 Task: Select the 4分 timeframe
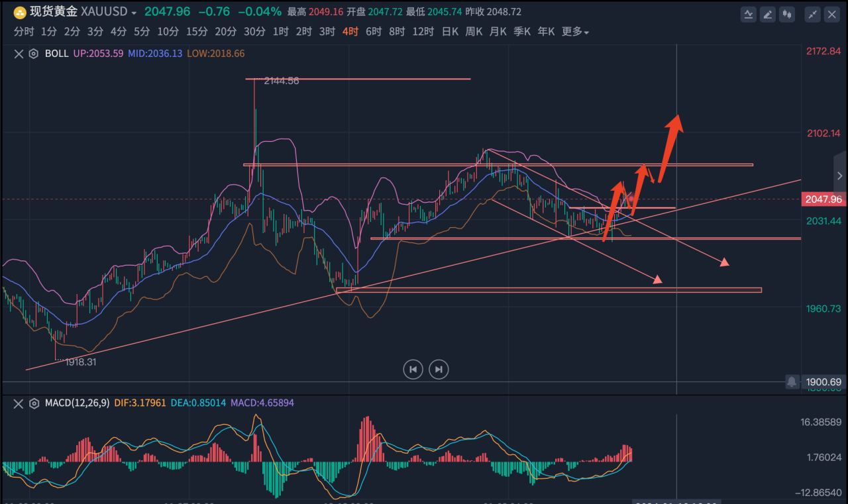tap(118, 31)
